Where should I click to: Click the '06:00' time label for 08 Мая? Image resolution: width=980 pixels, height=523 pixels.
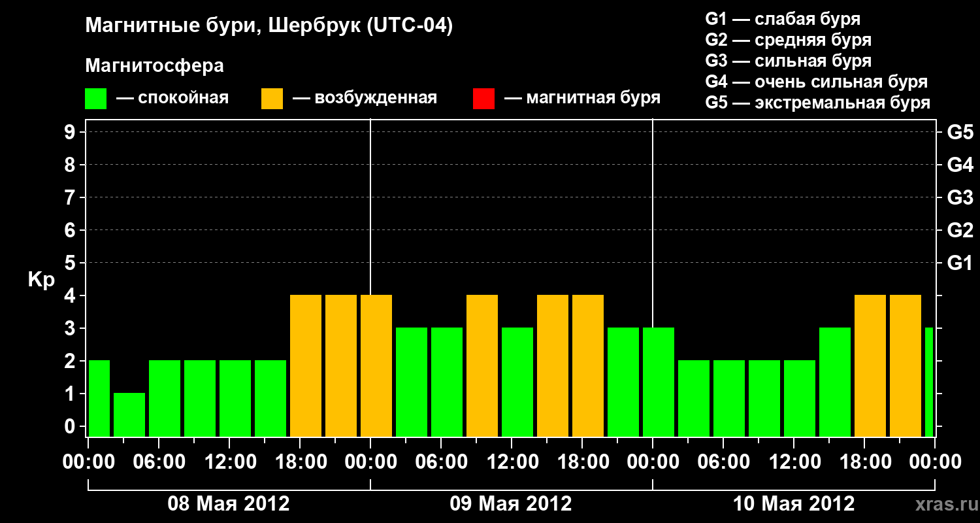click(159, 462)
